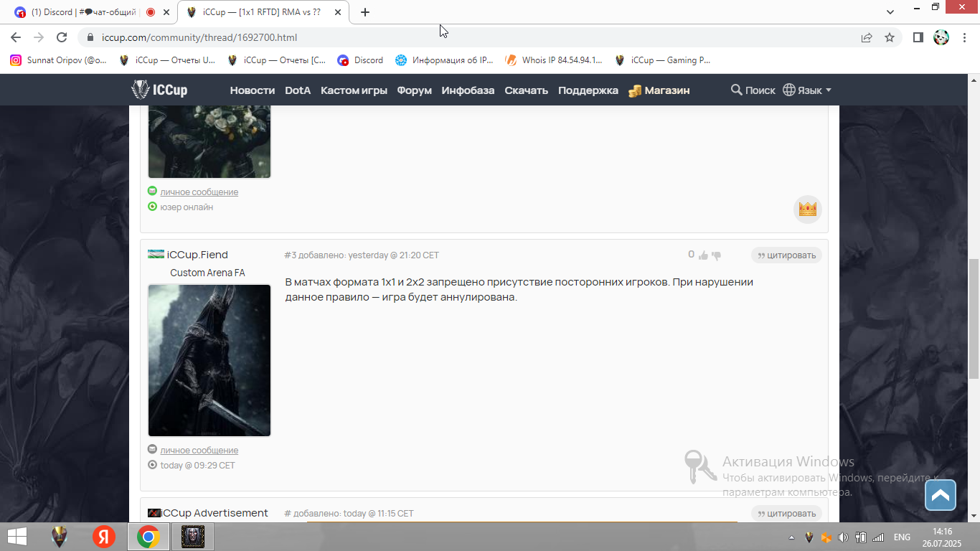Viewport: 980px width, 551px height.
Task: Open the DotA menu
Action: click(x=298, y=90)
